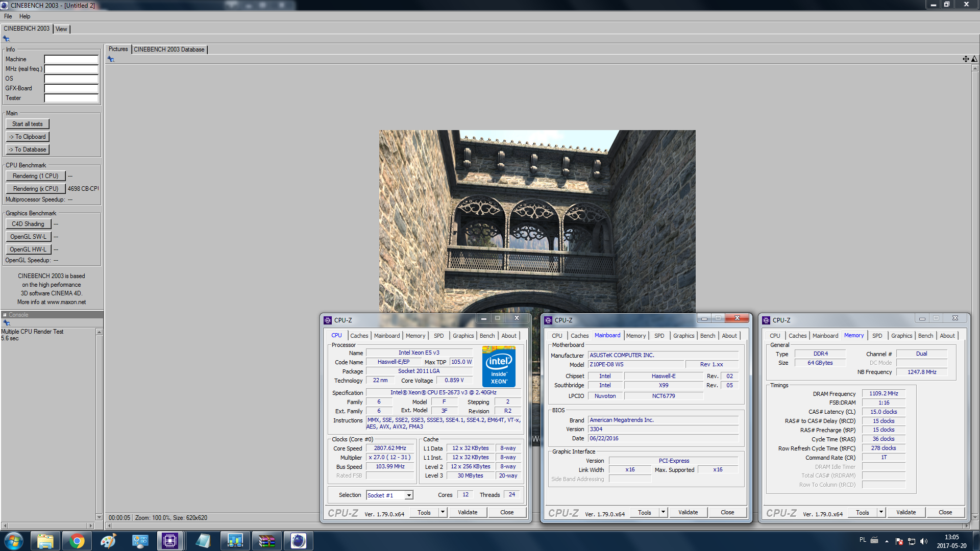Open About tab in Mainboard CPU-Z window
The image size is (980, 551).
(x=729, y=336)
